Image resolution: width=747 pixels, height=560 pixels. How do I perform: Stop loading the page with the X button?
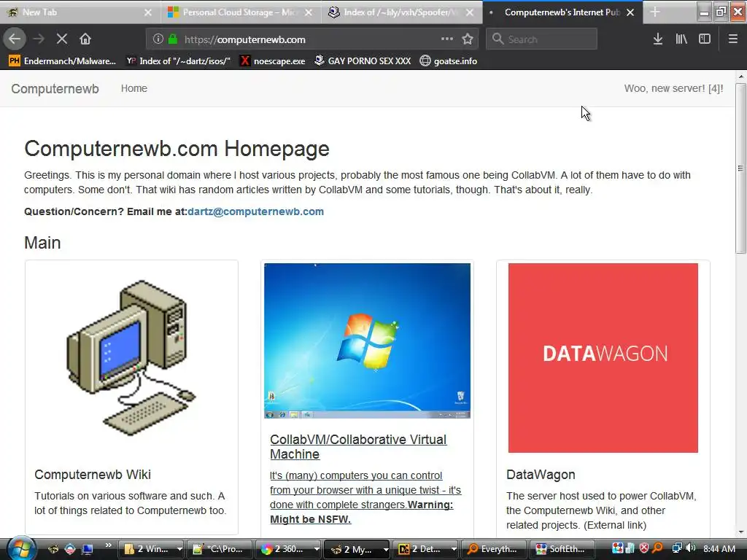coord(62,39)
